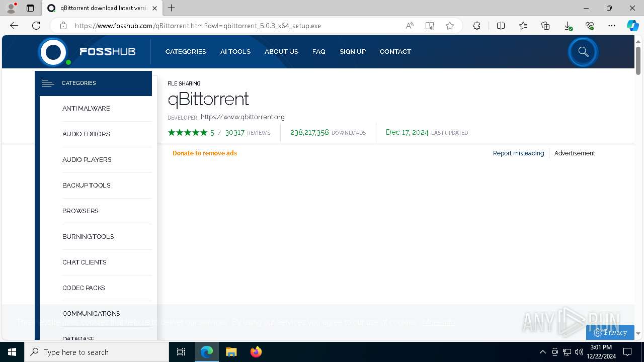Open the Edge profile icon
Image resolution: width=644 pixels, height=362 pixels.
pos(11,8)
